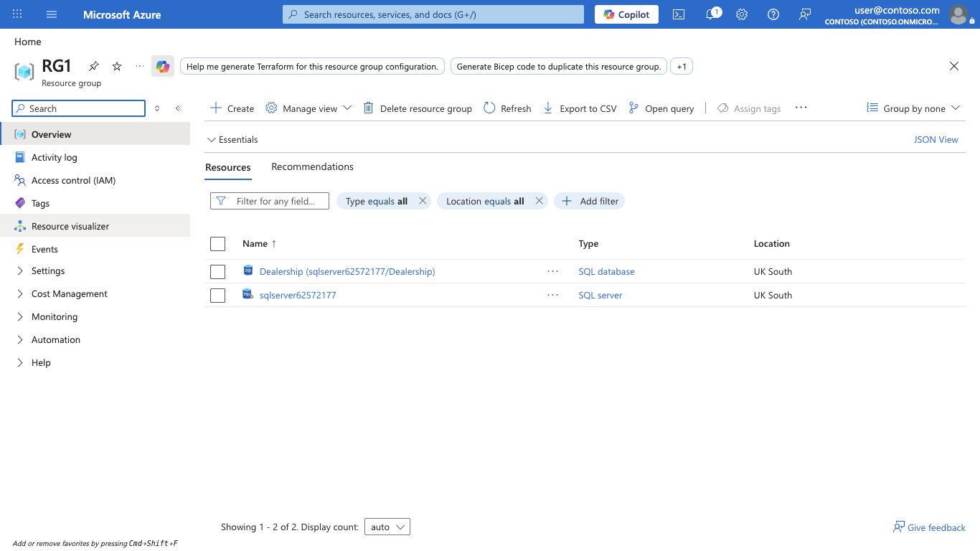
Task: Select the Resources tab
Action: point(228,167)
